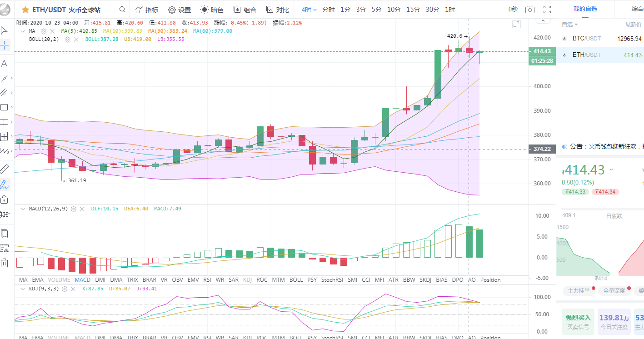Switch to the 15分 timeframe
644x339 pixels.
413,10
